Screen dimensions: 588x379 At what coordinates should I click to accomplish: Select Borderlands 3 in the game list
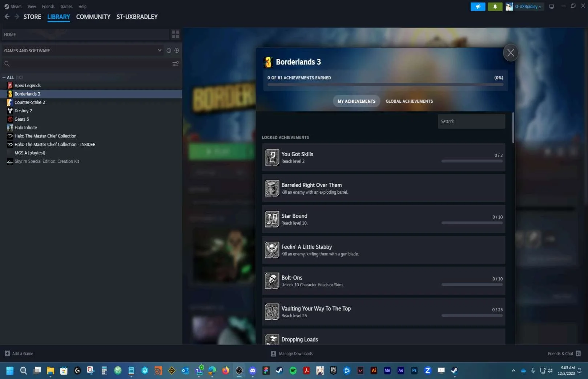92,94
